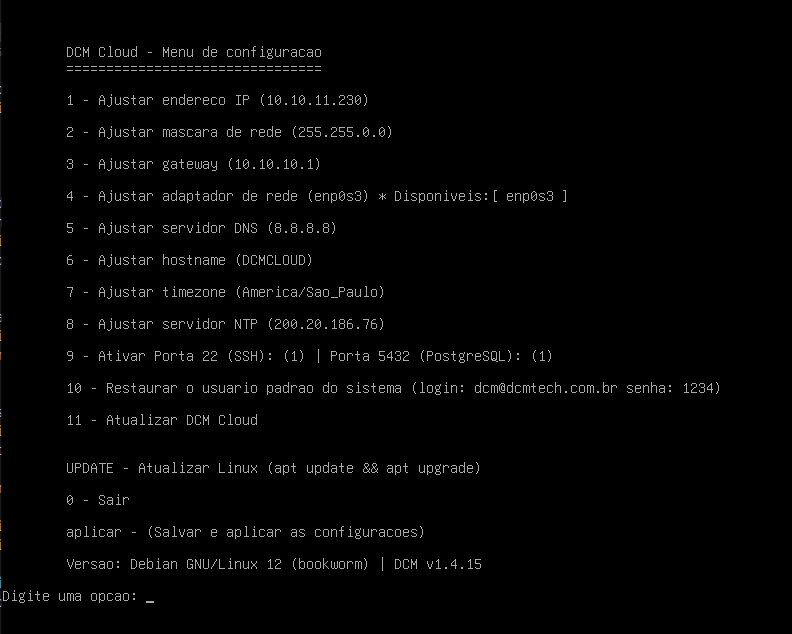Choose option 11 Atualizar DCM Cloud
792x634 pixels.
click(x=161, y=420)
